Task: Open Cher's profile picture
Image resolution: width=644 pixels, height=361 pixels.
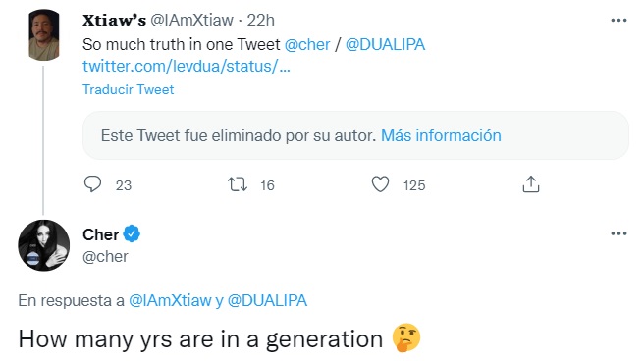Action: (44, 245)
